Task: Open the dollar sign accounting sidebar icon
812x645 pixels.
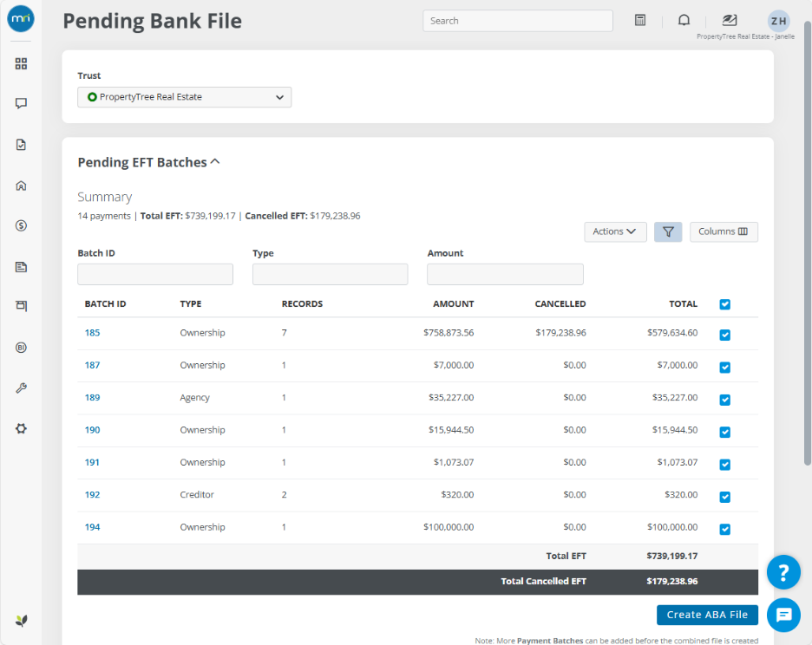Action: (x=21, y=225)
